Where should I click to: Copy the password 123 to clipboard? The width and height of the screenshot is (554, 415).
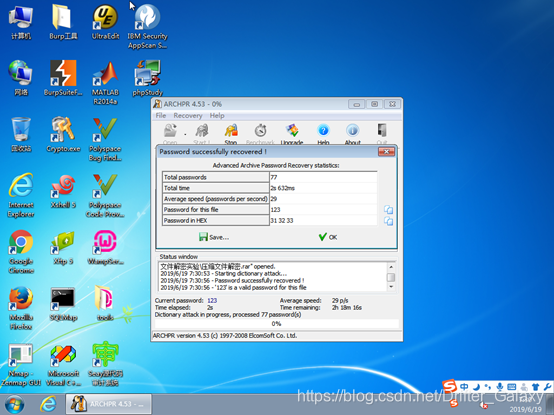[388, 210]
